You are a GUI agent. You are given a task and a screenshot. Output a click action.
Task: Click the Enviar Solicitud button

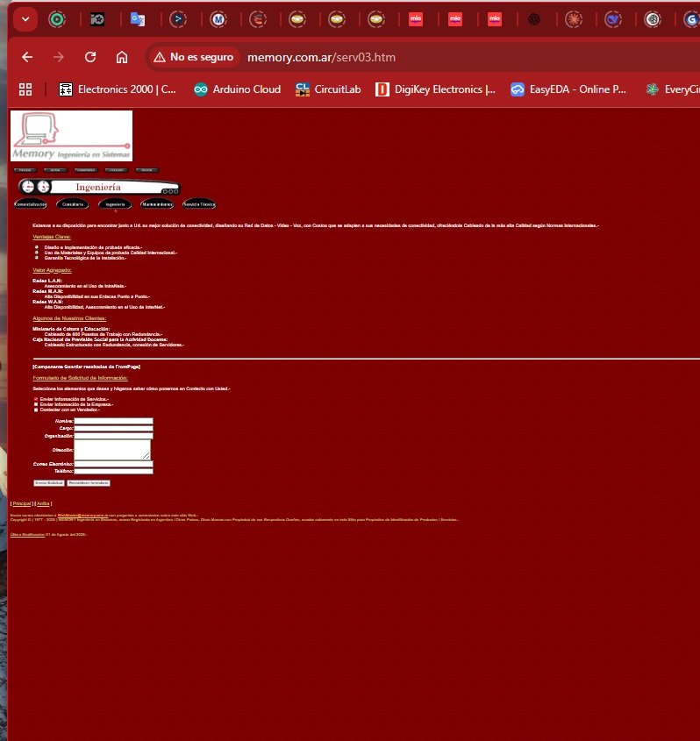tap(48, 483)
